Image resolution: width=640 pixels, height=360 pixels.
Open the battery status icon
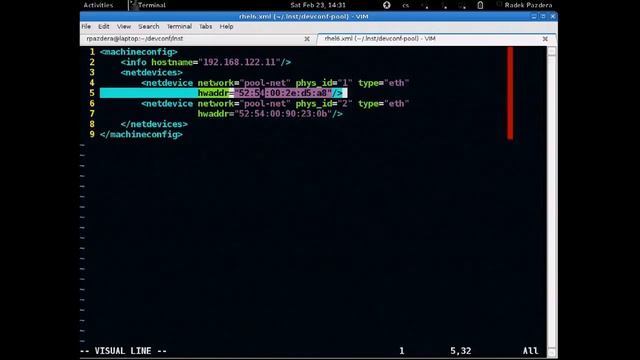(480, 5)
